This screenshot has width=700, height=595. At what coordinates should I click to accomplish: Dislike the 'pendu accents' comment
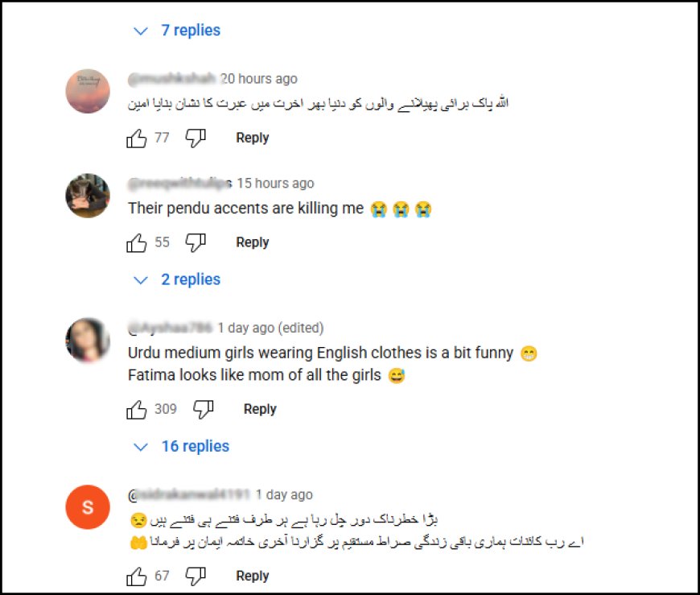click(x=196, y=242)
